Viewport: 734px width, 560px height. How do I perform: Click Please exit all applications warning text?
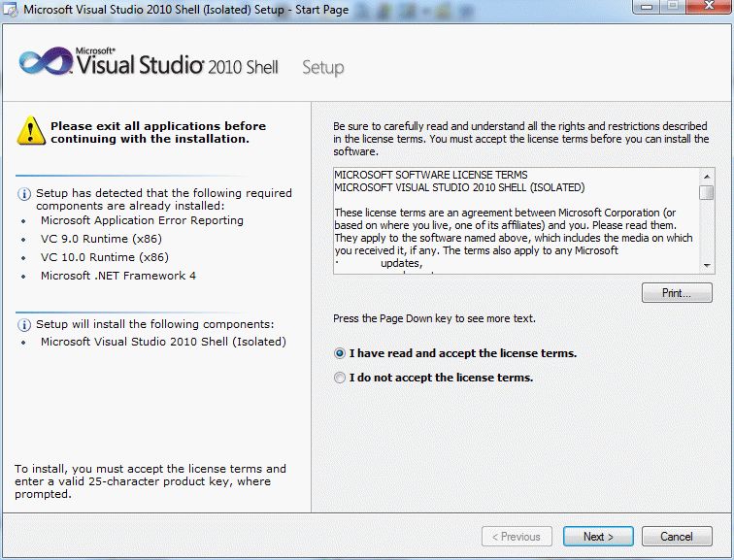158,132
